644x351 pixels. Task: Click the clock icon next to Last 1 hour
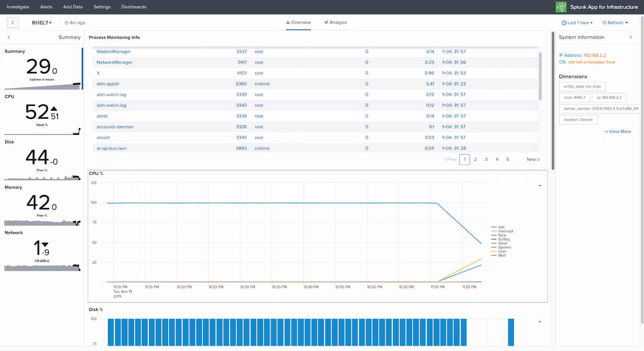click(564, 23)
